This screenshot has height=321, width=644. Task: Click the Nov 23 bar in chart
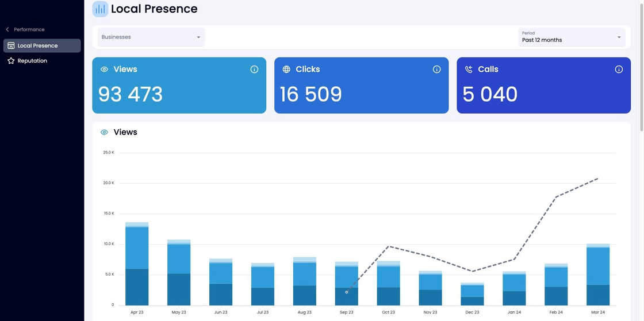431,288
